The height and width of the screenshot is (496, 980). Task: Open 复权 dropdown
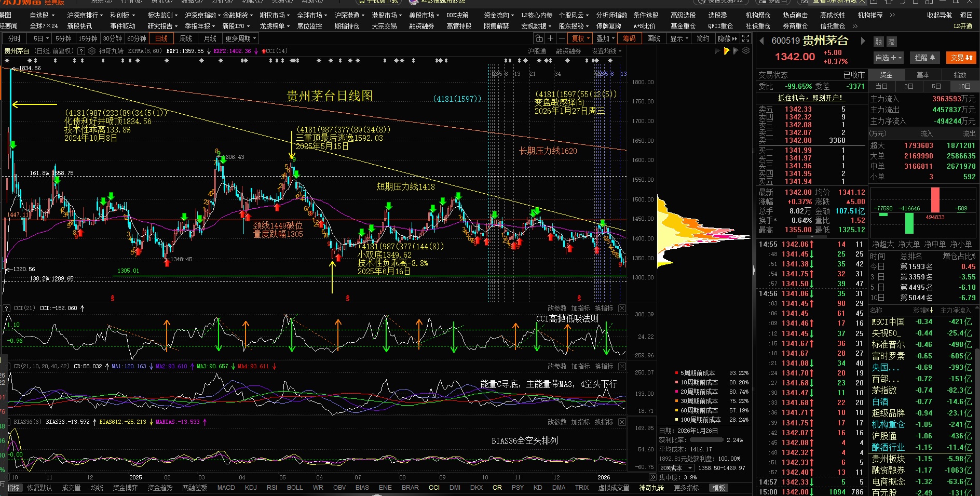581,38
